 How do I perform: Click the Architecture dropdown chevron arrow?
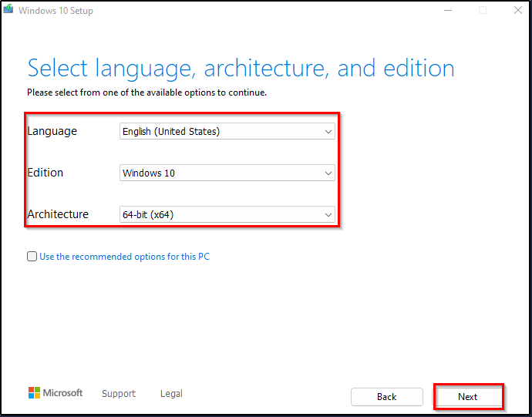tap(328, 215)
